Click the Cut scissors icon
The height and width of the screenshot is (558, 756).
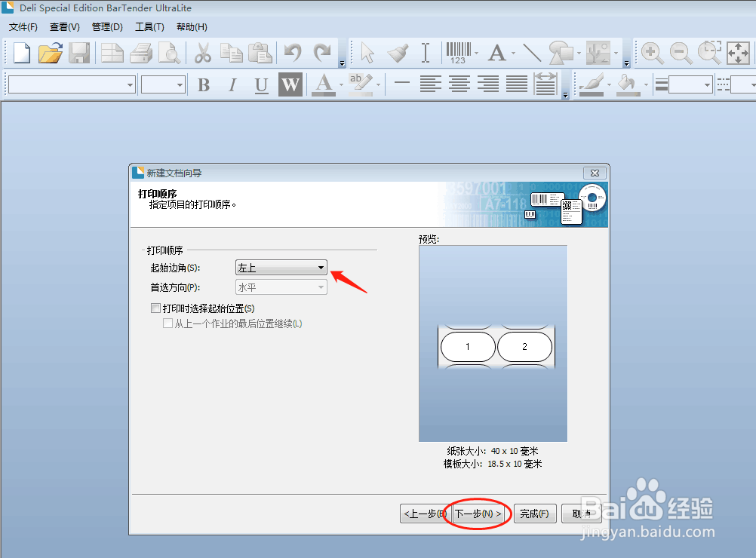[x=203, y=53]
